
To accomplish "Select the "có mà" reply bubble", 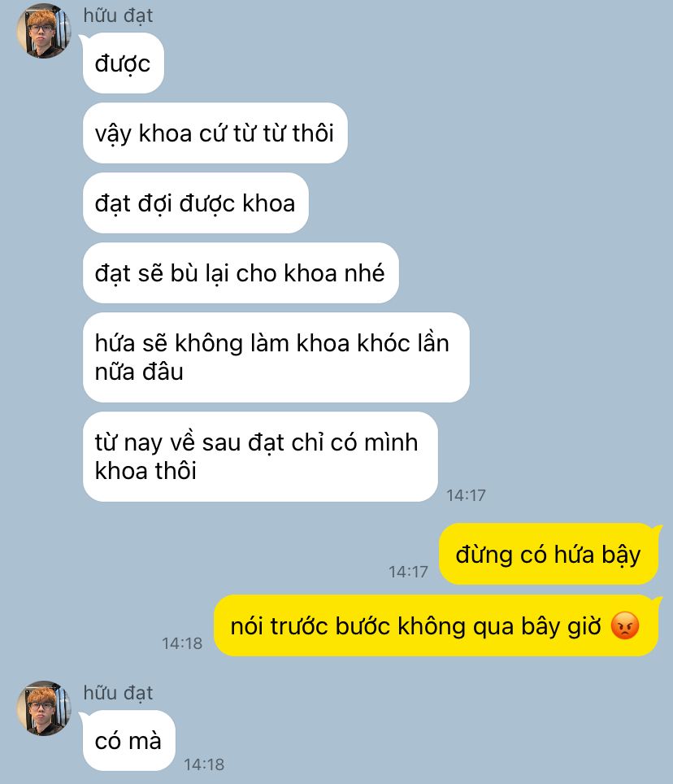I will [129, 741].
